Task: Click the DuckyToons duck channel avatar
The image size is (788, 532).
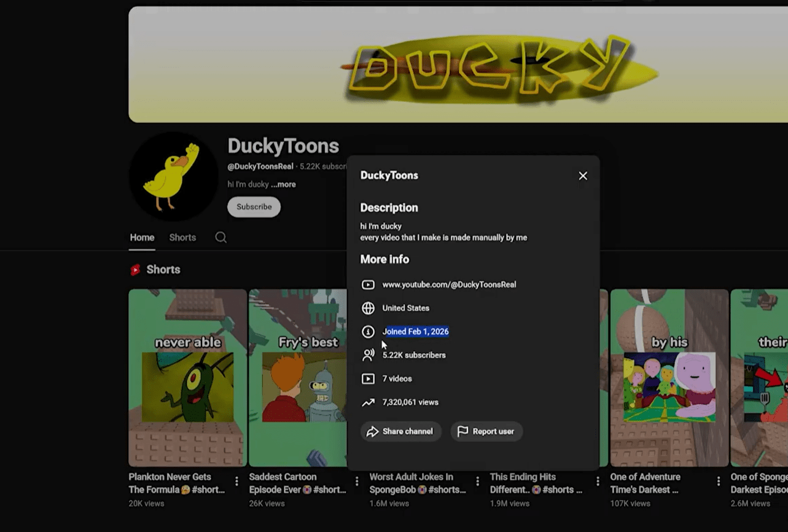Action: coord(173,176)
